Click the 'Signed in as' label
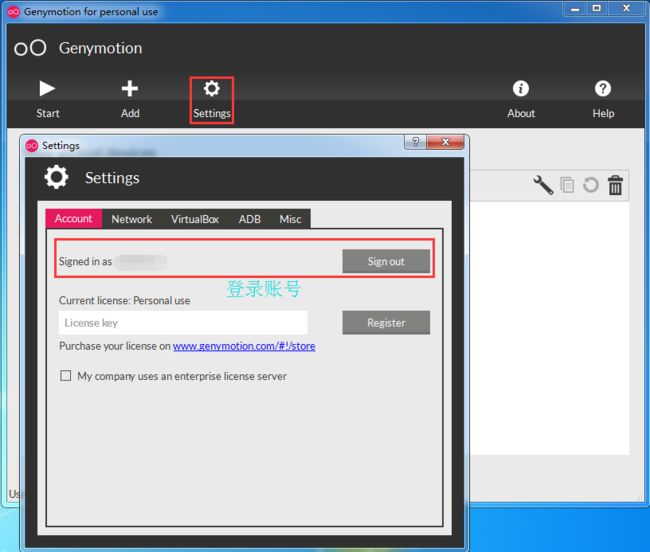 coord(85,261)
